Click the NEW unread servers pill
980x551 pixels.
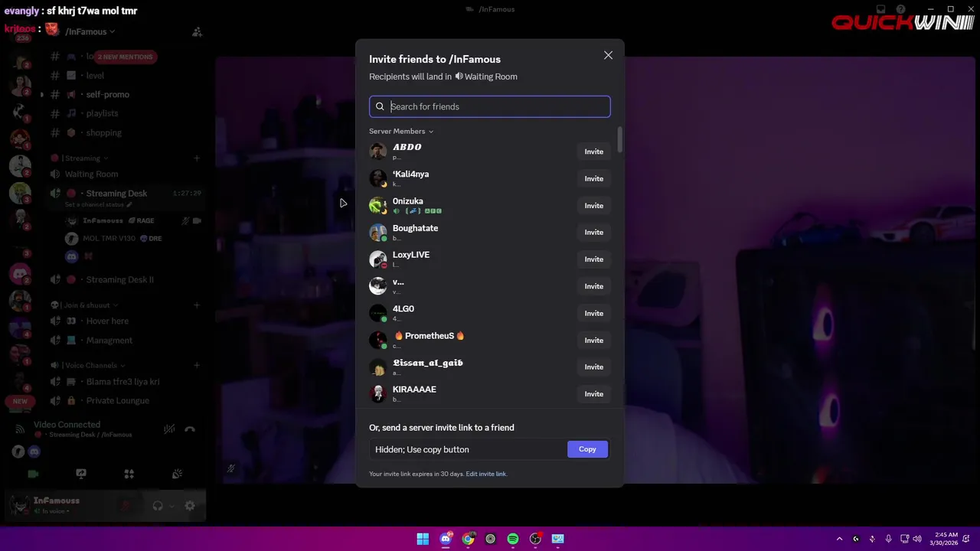pyautogui.click(x=20, y=401)
